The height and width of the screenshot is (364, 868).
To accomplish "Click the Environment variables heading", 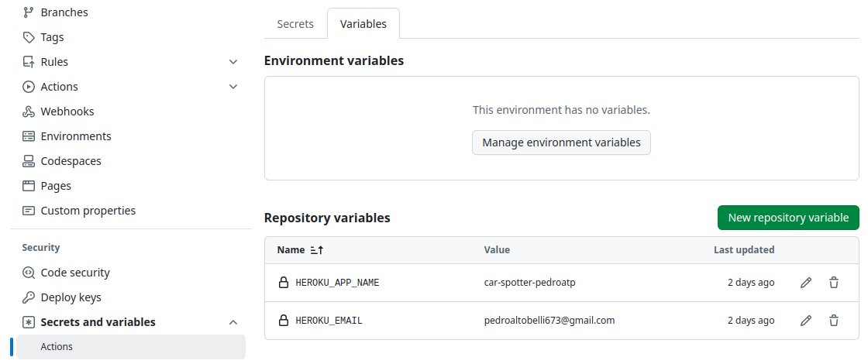I will click(334, 61).
